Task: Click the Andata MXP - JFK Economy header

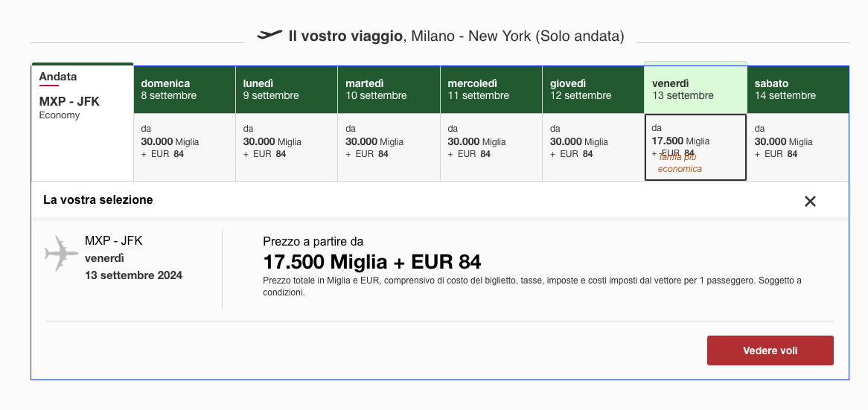Action: 83,95
